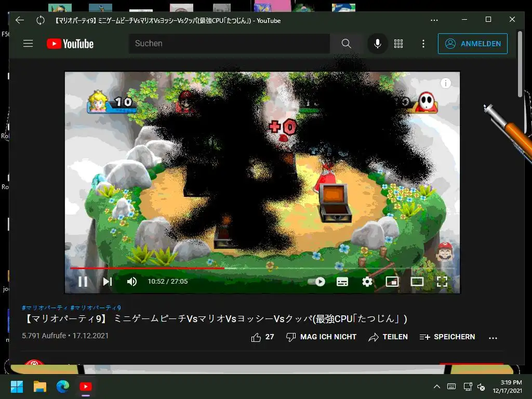Screen dimensions: 532x399
Task: Run search with the magnifier button
Action: tap(346, 44)
